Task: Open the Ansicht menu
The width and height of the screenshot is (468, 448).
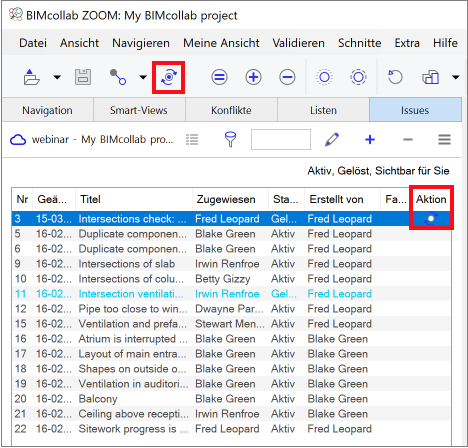Action: click(x=79, y=43)
